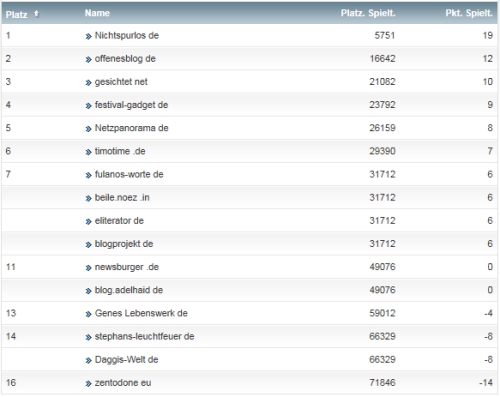Select the value 21082 in gesichtet row
The image size is (500, 397).
[x=382, y=82]
